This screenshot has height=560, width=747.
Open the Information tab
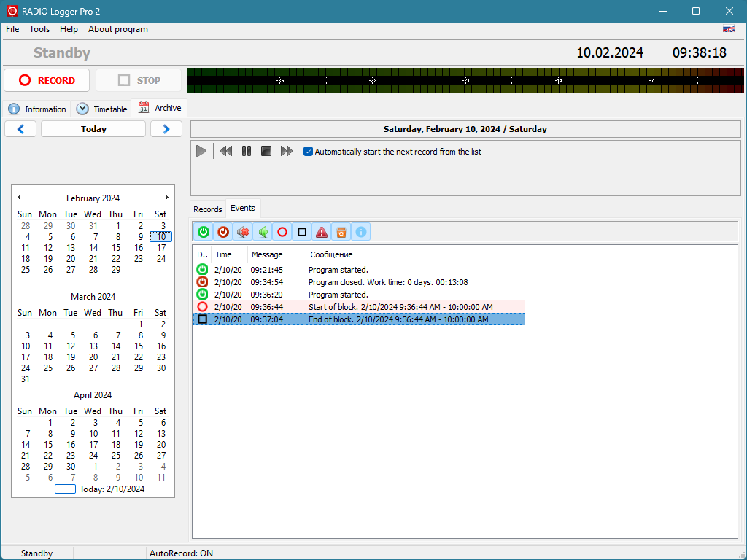click(x=37, y=109)
